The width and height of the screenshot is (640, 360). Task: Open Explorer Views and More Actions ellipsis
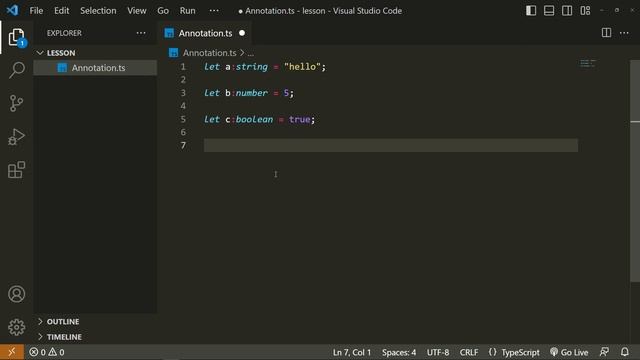click(141, 33)
